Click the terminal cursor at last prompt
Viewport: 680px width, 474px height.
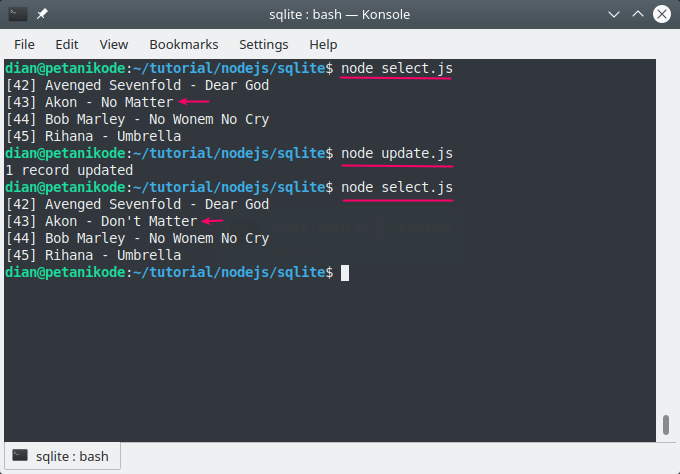pyautogui.click(x=345, y=273)
